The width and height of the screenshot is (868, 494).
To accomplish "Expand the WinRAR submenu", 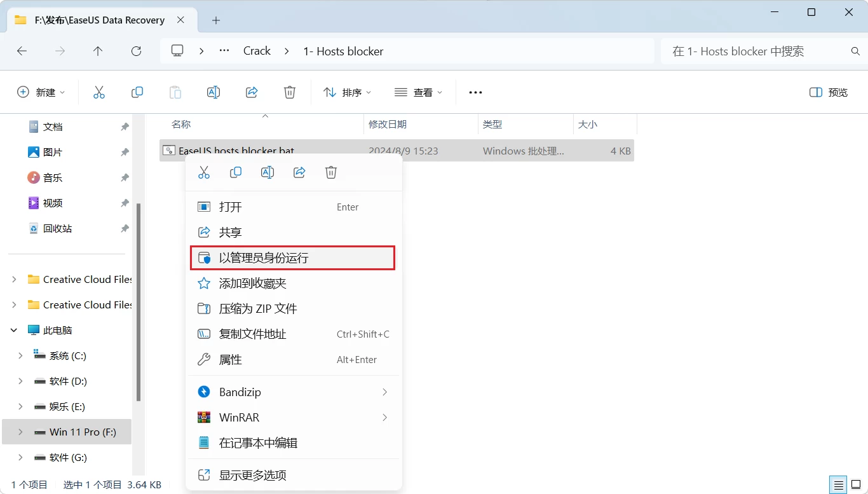I will point(384,418).
